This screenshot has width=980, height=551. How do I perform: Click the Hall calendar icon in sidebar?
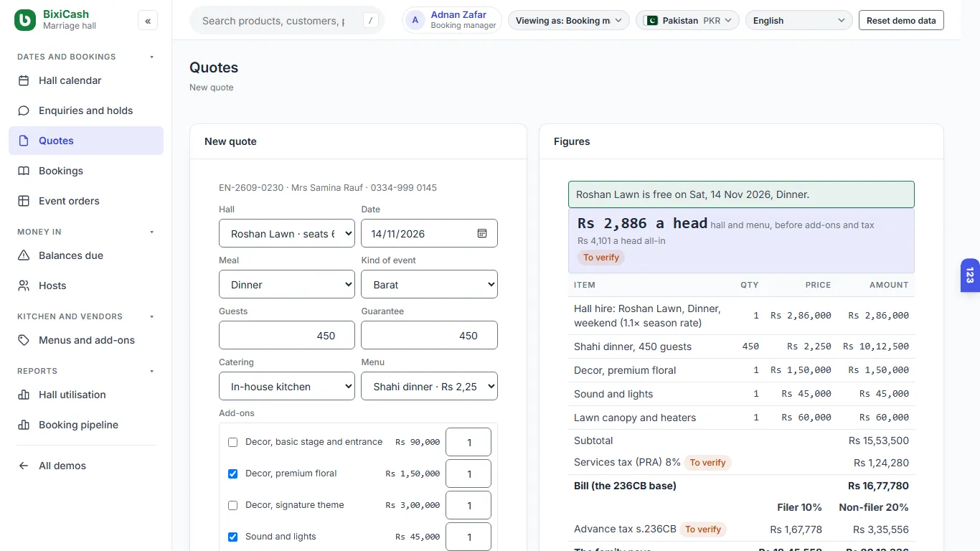[24, 80]
